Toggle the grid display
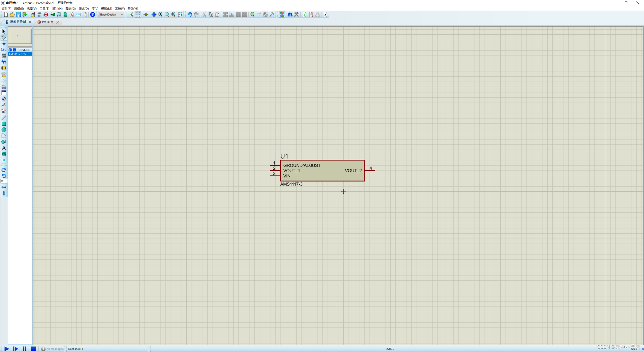 click(138, 15)
